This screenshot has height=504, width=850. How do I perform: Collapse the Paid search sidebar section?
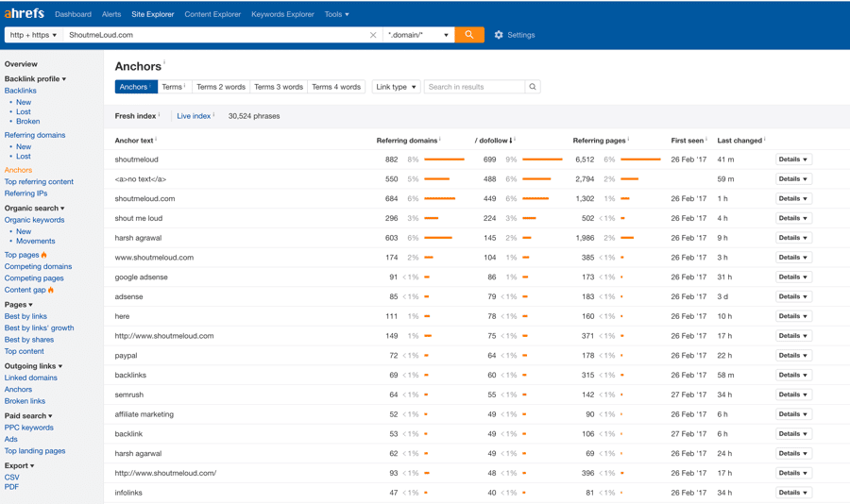[28, 415]
